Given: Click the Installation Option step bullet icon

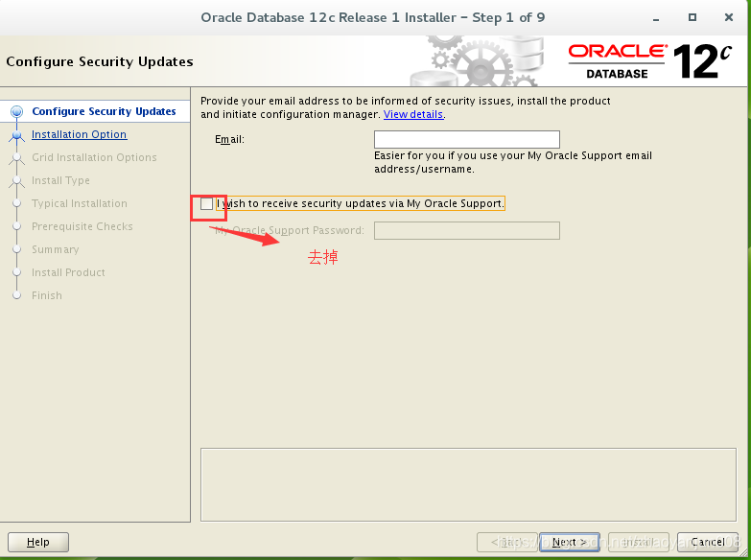Looking at the screenshot, I should point(16,135).
